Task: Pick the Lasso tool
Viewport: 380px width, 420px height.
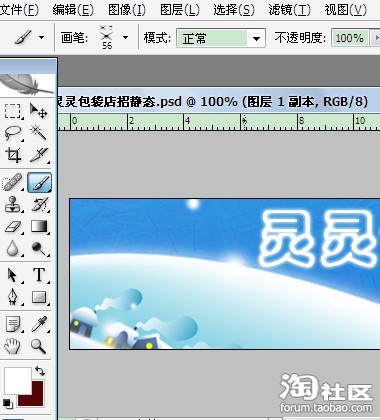Action: [13, 133]
